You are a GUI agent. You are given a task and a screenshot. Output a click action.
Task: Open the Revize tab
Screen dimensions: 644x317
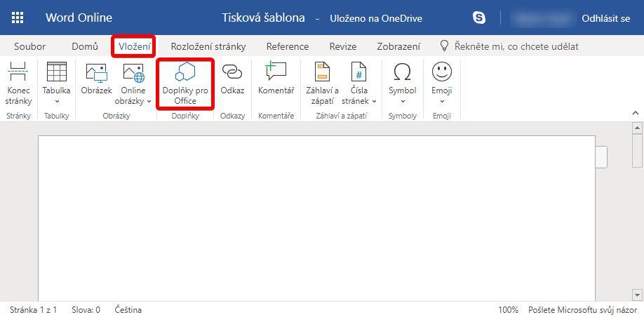(x=343, y=46)
